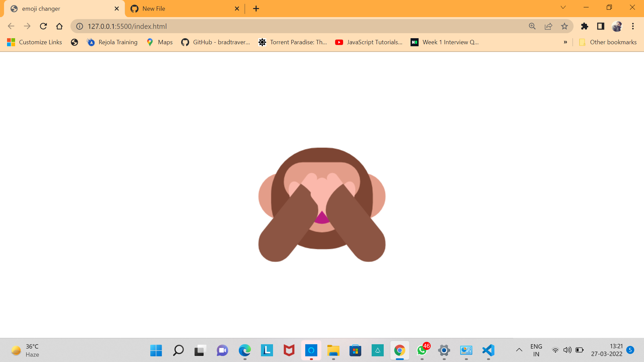The height and width of the screenshot is (362, 644).
Task: Open WhatsApp from the taskbar
Action: [x=422, y=351]
